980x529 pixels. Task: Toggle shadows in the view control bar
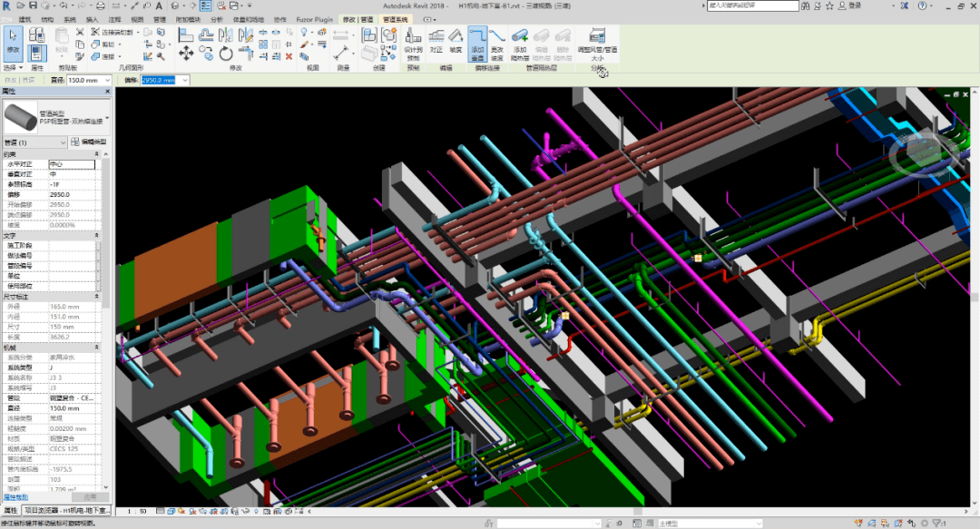(191, 512)
